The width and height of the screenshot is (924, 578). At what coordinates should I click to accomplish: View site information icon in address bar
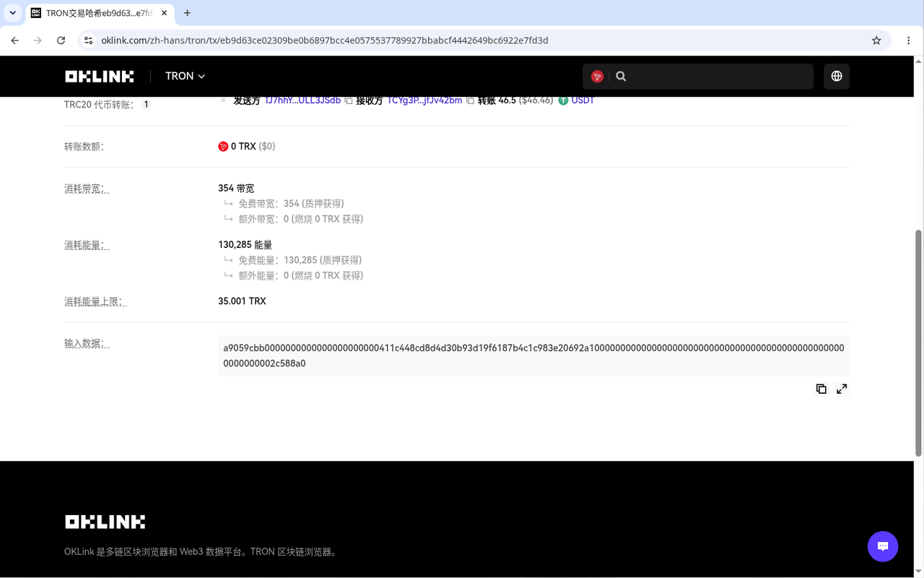pos(88,40)
